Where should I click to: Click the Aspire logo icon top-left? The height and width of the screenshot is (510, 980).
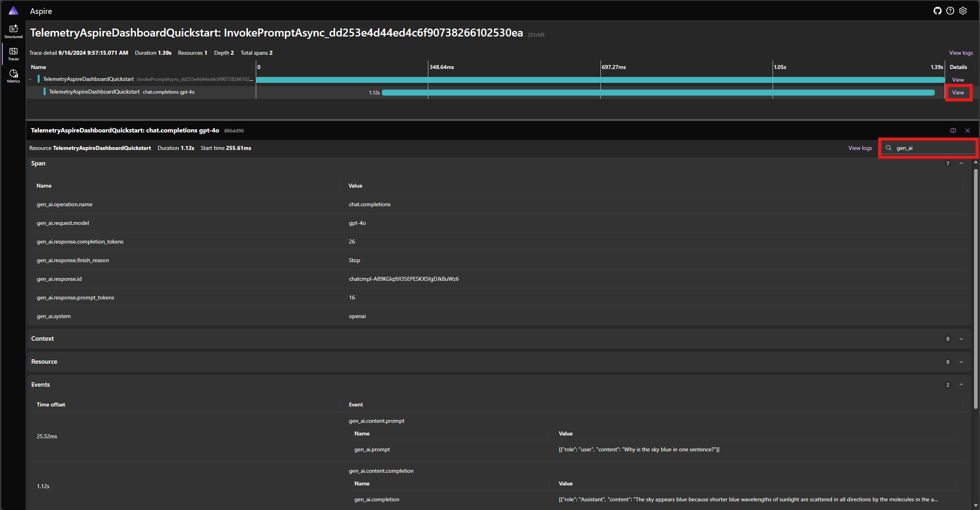(13, 9)
